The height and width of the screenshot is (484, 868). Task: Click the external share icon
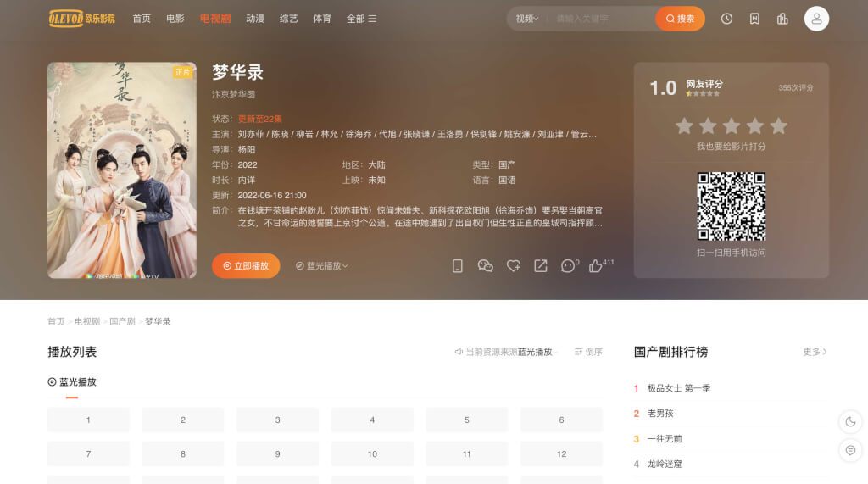(x=540, y=266)
